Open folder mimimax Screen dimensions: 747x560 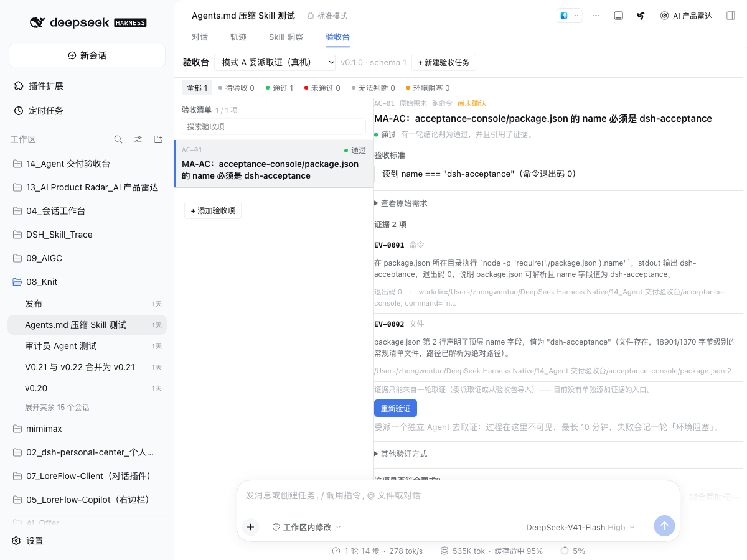click(x=87, y=429)
